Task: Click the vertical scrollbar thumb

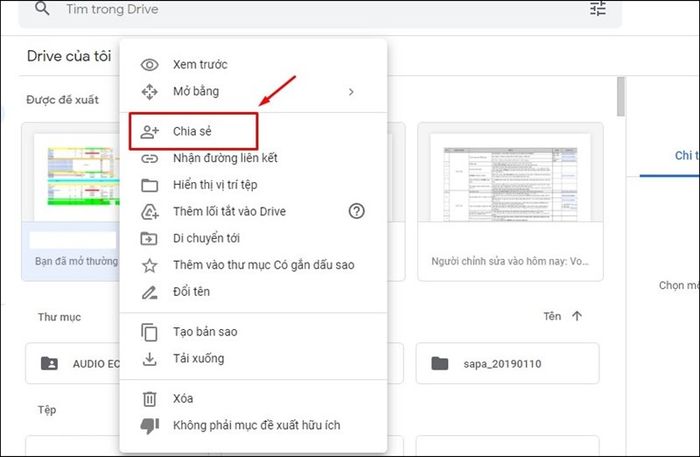Action: pyautogui.click(x=621, y=96)
